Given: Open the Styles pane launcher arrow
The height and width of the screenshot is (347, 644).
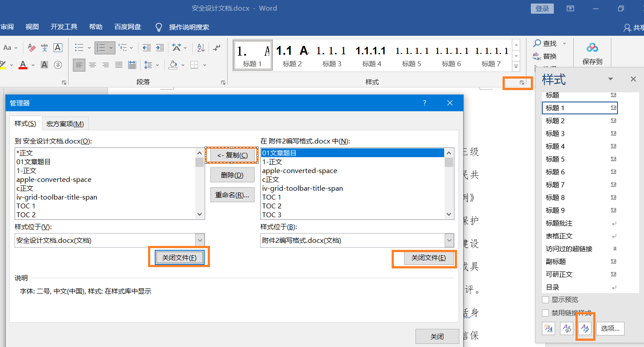Looking at the screenshot, I should click(522, 83).
